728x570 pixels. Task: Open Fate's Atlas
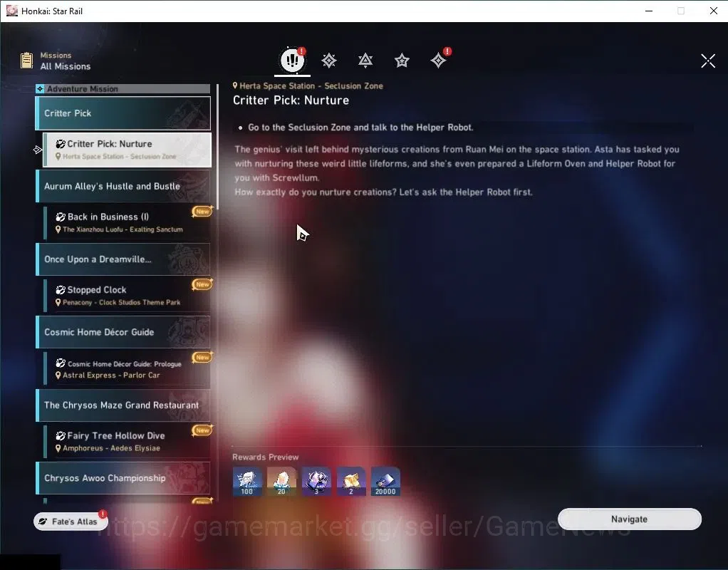(x=71, y=522)
